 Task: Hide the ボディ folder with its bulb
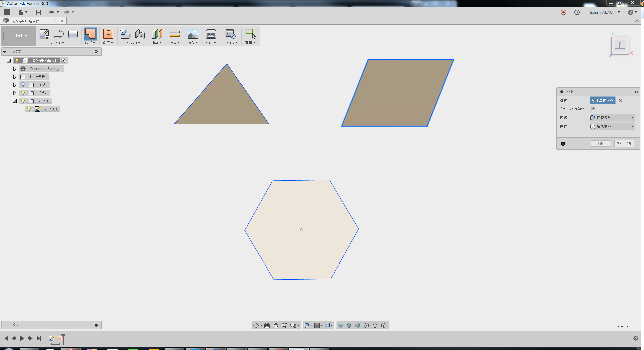click(23, 93)
